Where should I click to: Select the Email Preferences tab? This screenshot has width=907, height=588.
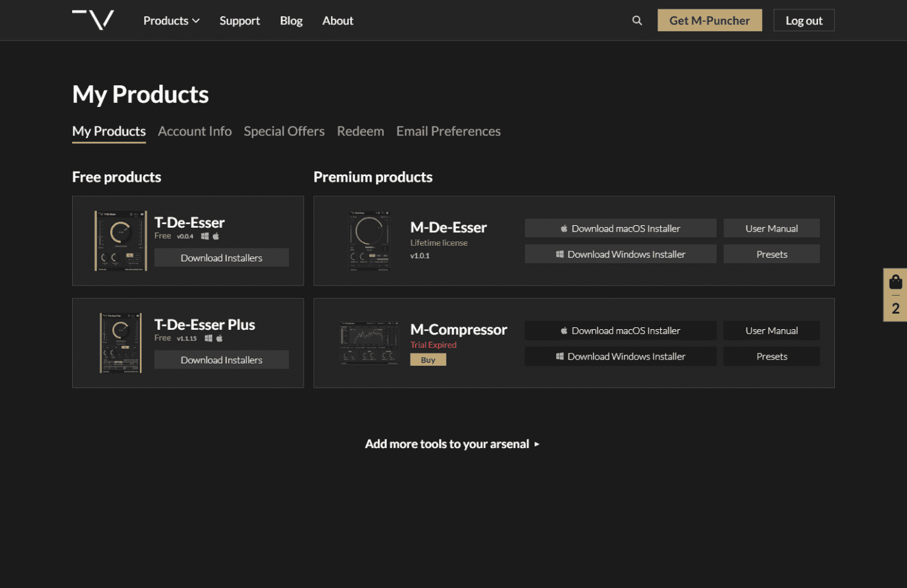click(448, 131)
